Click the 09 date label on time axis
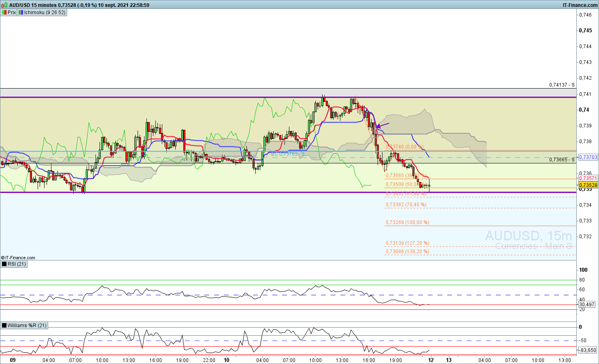599x364 pixels. pyautogui.click(x=13, y=360)
